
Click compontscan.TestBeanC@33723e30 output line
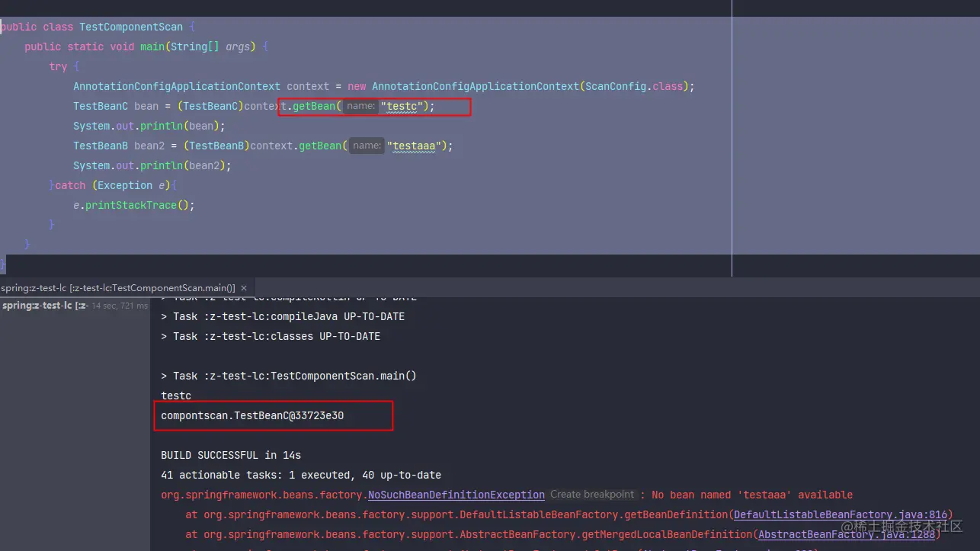[252, 415]
